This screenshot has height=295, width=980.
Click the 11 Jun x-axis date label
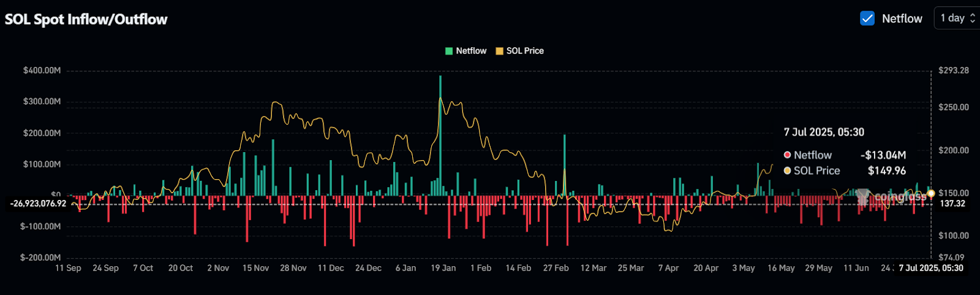(x=856, y=268)
